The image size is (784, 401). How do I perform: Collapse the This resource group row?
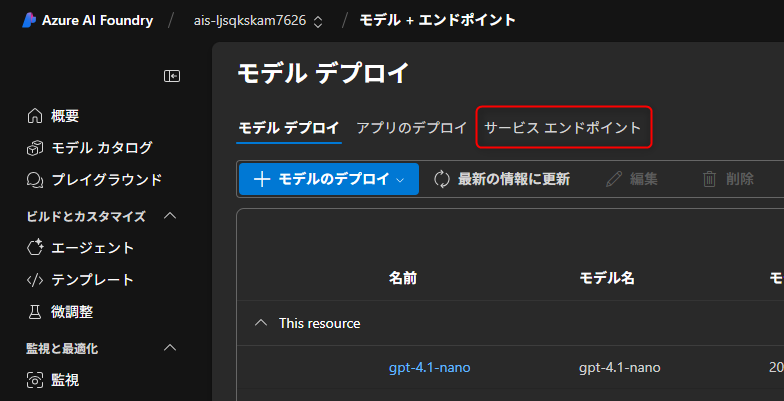pyautogui.click(x=262, y=323)
